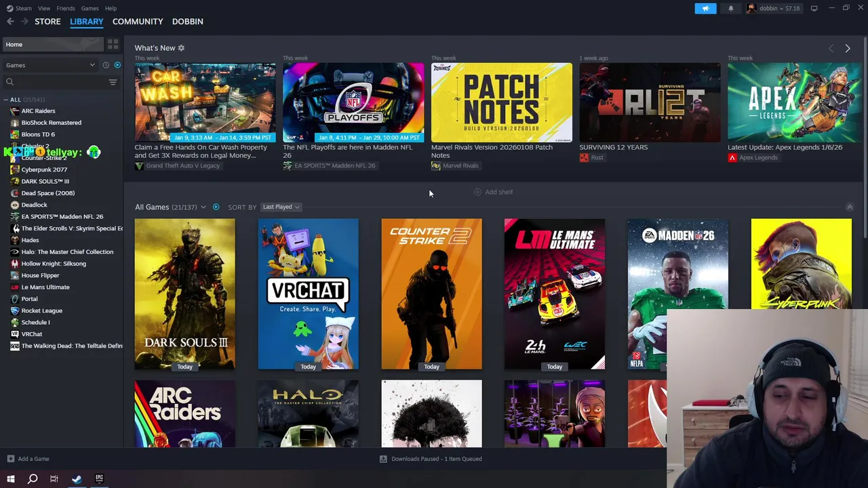
Task: Open Windows Start menu
Action: [x=10, y=479]
